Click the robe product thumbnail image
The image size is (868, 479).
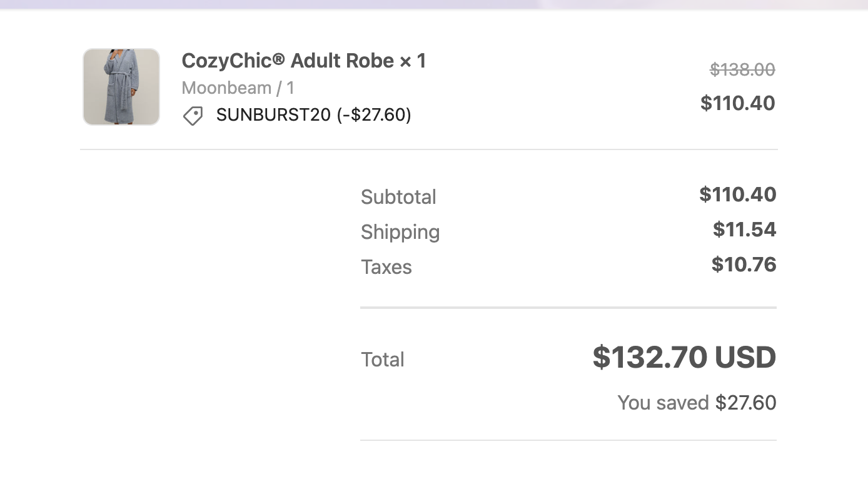121,87
